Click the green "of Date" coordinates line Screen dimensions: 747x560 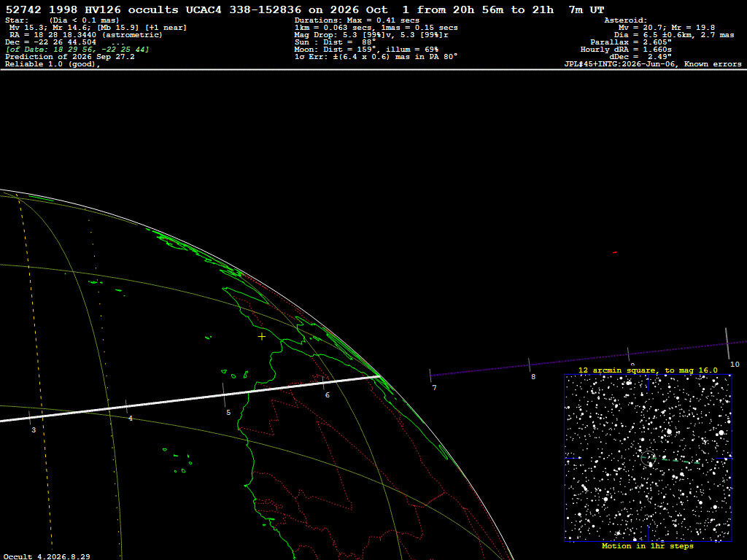[x=77, y=50]
